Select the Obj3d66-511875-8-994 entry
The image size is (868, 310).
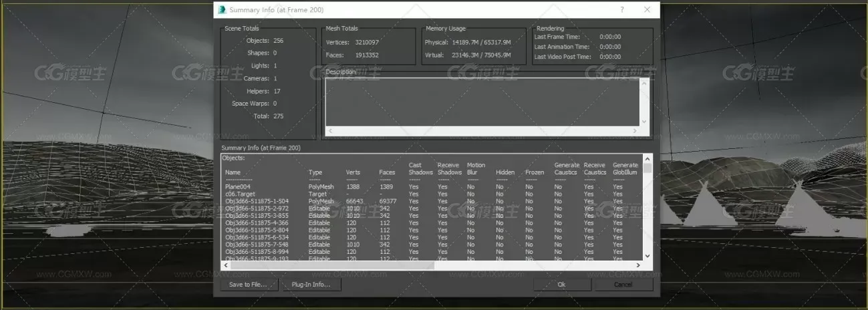257,252
